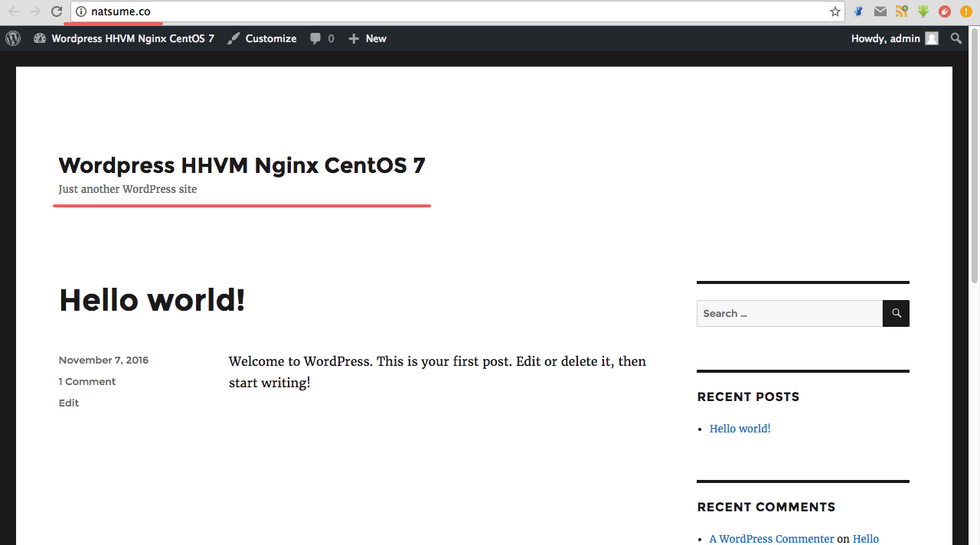Click the blue pushpin extension icon
The height and width of the screenshot is (545, 980).
tap(859, 11)
